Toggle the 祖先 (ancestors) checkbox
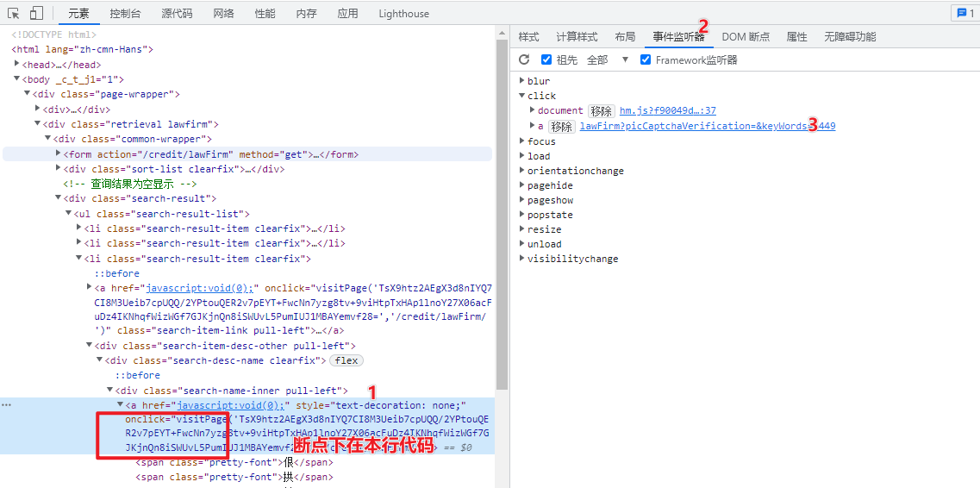 [546, 60]
